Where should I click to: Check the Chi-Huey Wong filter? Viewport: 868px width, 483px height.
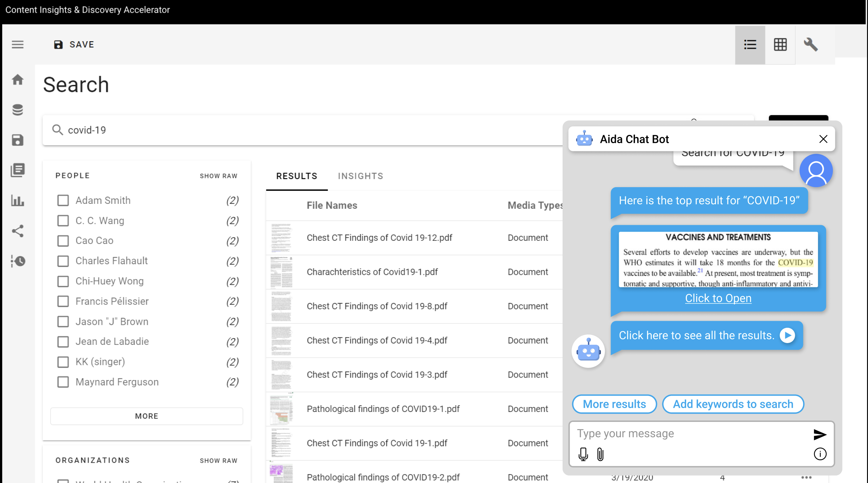pos(63,281)
